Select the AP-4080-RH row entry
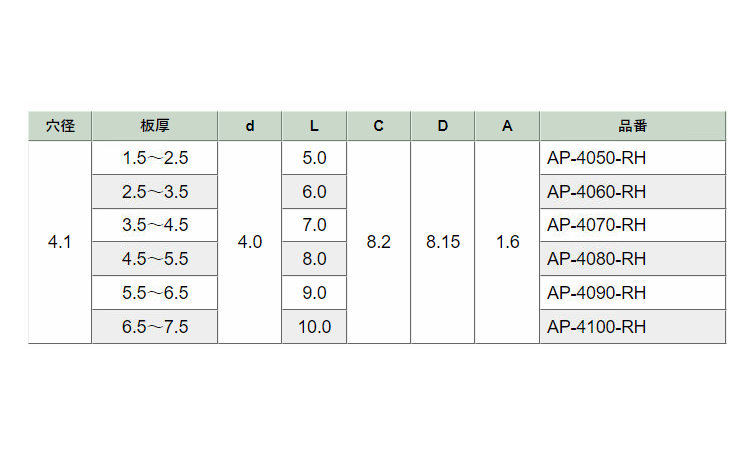This screenshot has height=450, width=750. (x=596, y=259)
